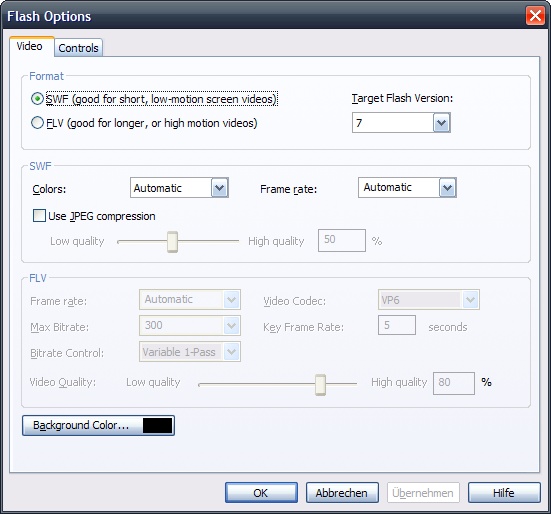Close the Flash Options dialog
The image size is (551, 514).
(x=535, y=16)
